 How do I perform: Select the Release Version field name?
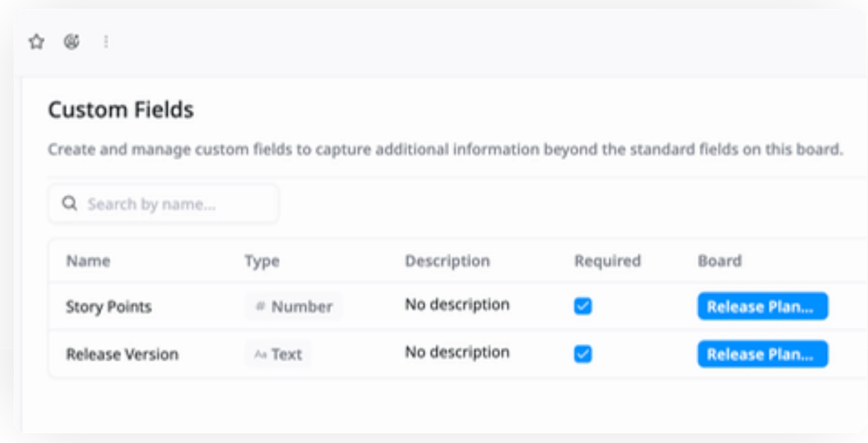122,354
